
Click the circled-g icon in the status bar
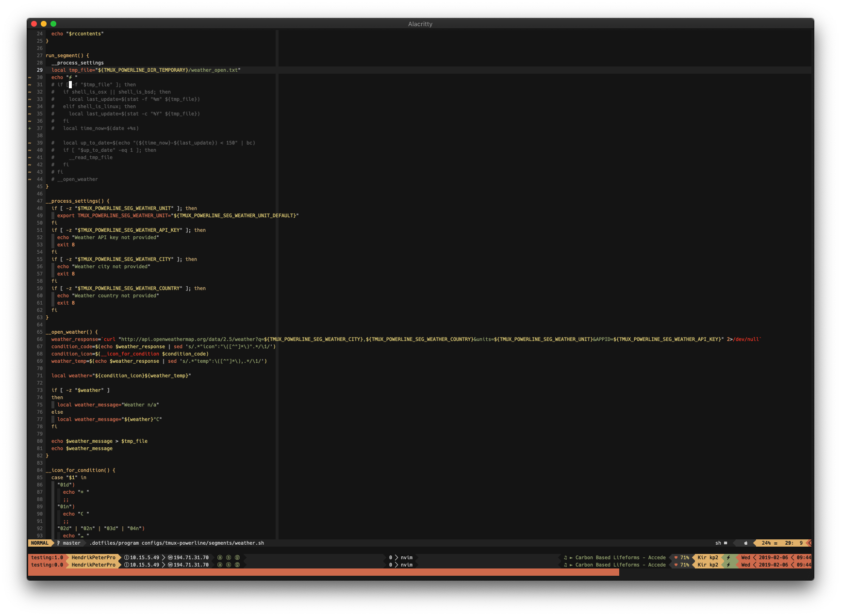coord(236,557)
